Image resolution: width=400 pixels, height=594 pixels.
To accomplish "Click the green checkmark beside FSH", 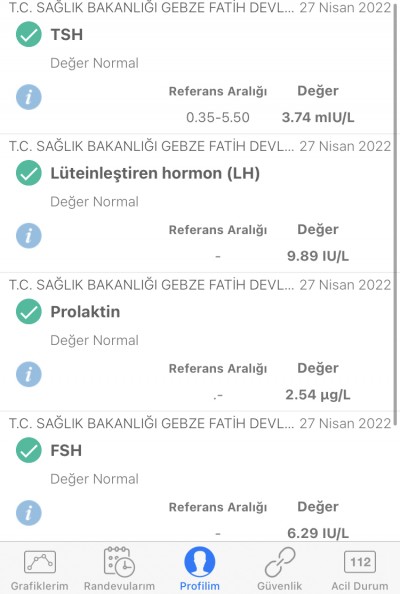I will coord(29,450).
